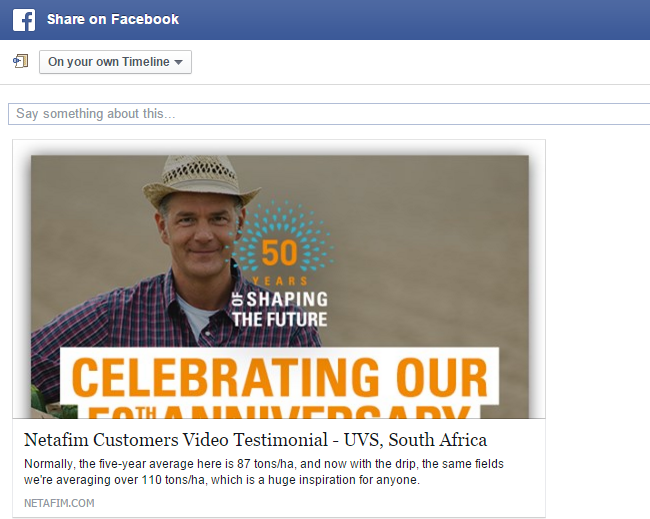Focus the 'Say something about this...' text box
The image size is (650, 519).
(x=328, y=114)
